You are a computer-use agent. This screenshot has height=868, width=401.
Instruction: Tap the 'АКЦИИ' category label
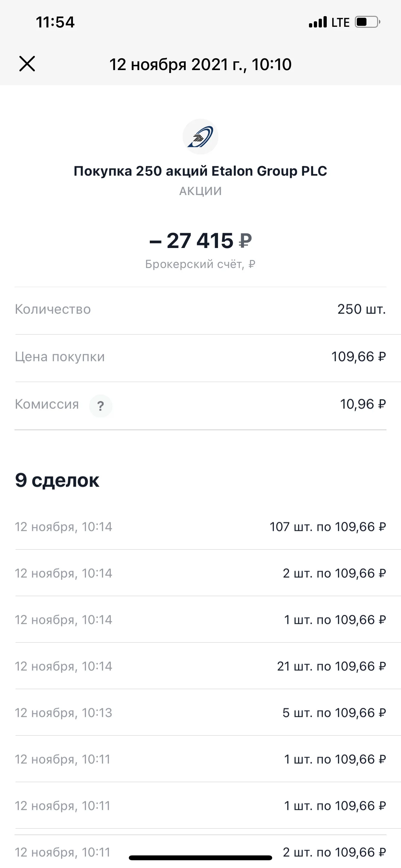200,191
